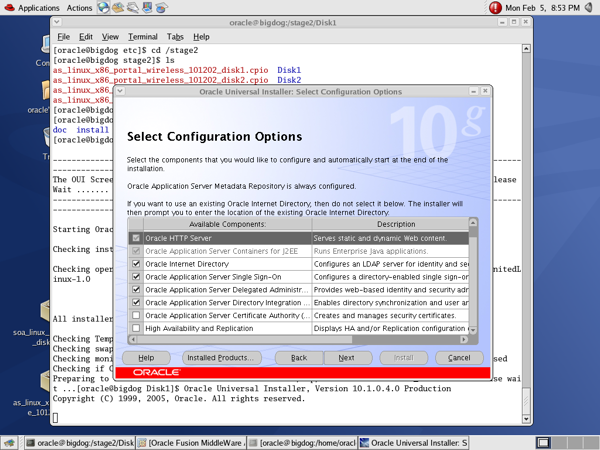This screenshot has height=450, width=600.
Task: Click right arrow of horizontal table scrollbar
Action: (x=464, y=339)
